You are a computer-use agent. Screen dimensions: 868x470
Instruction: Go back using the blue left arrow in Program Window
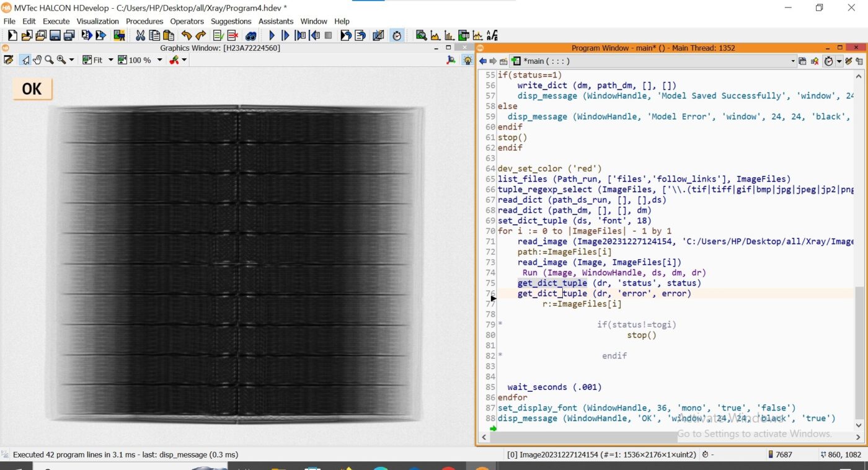(482, 61)
